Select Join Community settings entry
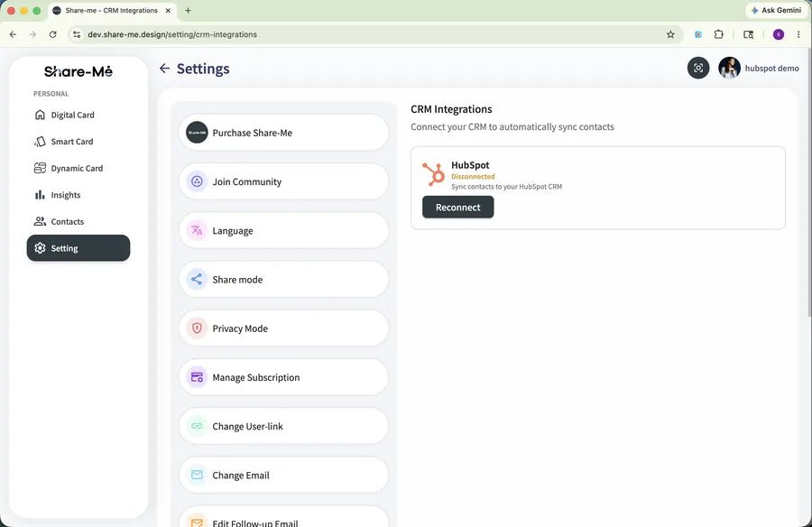 pyautogui.click(x=284, y=181)
